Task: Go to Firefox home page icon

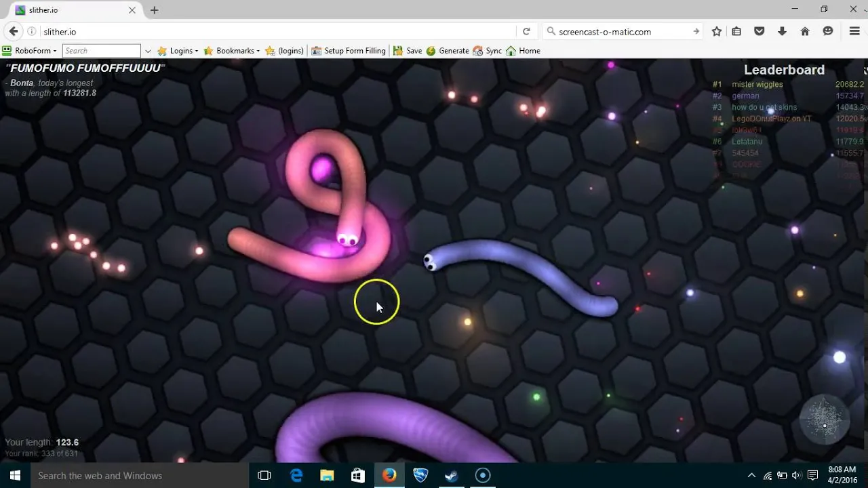Action: (805, 31)
